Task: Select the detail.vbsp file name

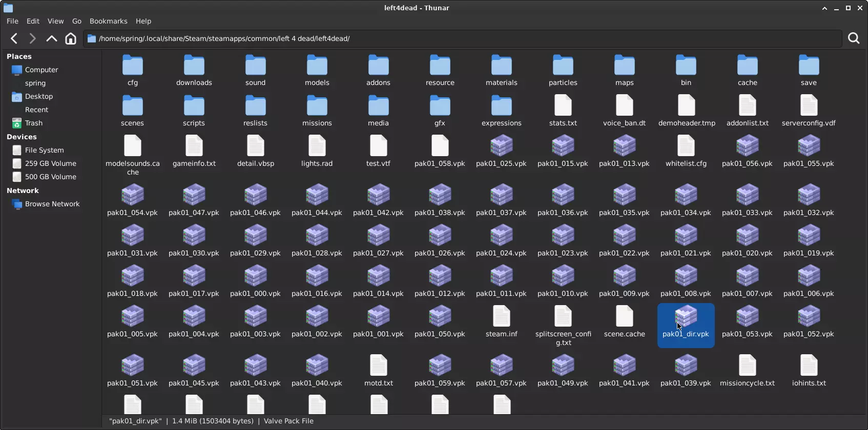Action: (256, 163)
